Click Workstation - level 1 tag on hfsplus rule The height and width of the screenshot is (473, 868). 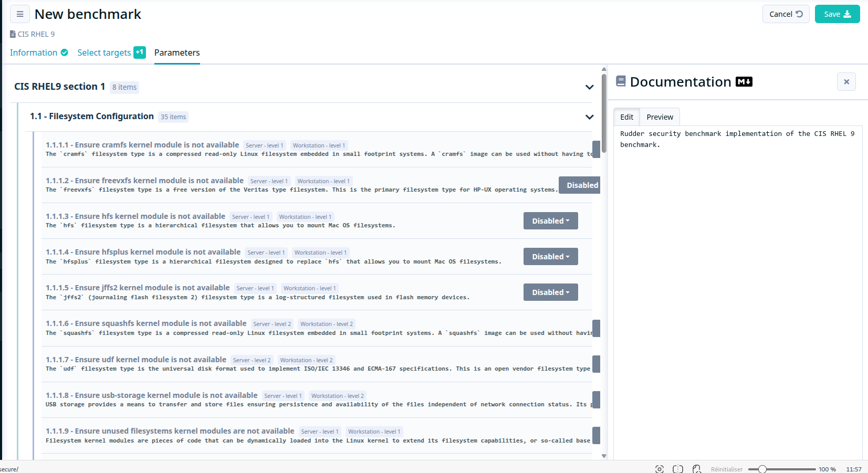pyautogui.click(x=320, y=253)
